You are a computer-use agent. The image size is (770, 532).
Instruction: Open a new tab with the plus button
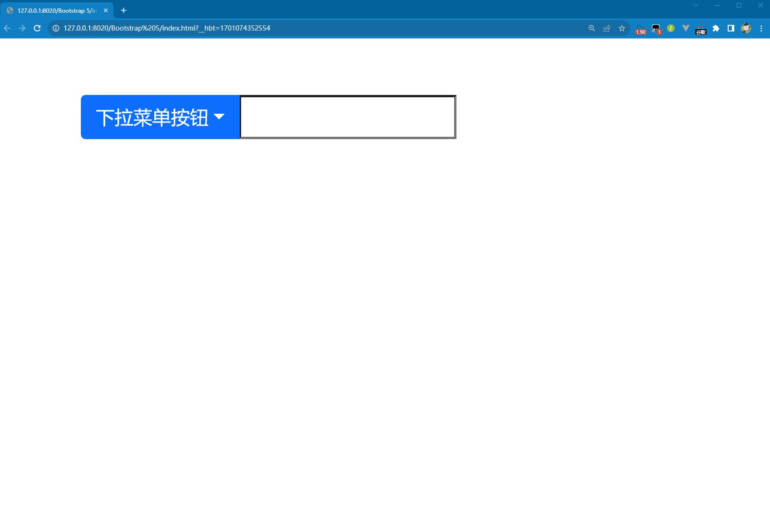pos(123,10)
